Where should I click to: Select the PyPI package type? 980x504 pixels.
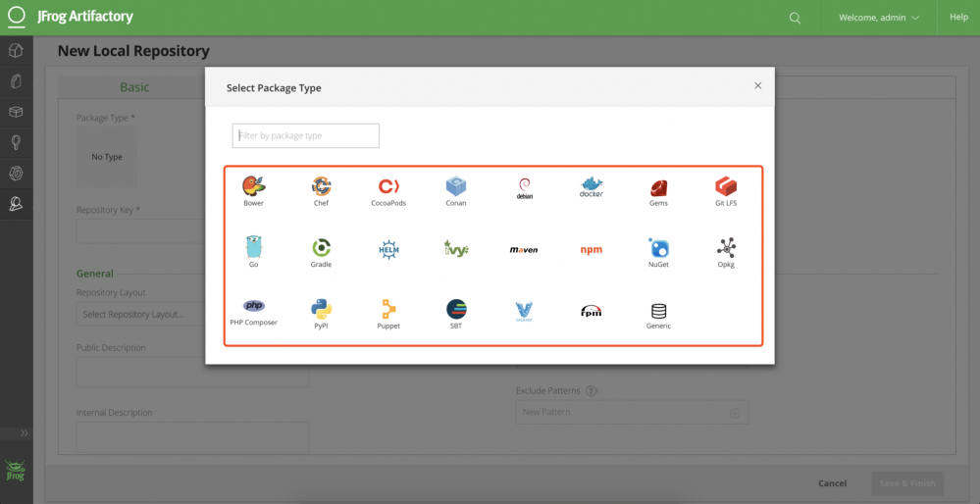[321, 314]
